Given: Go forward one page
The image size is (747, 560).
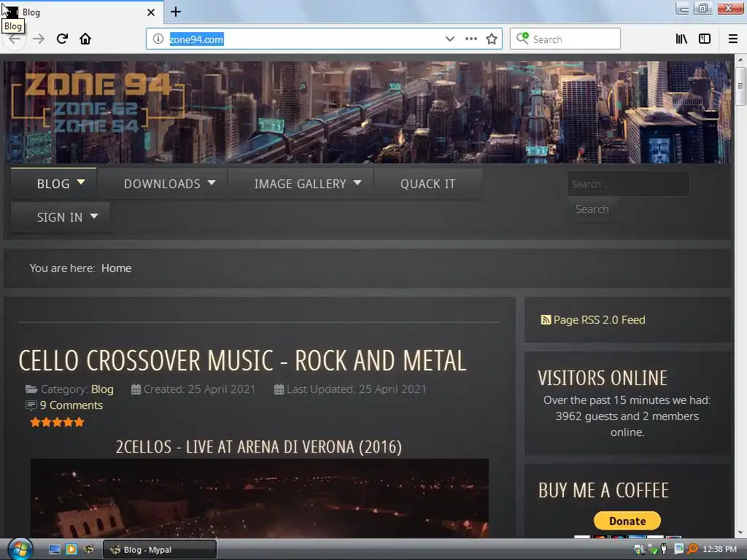Looking at the screenshot, I should coord(39,39).
